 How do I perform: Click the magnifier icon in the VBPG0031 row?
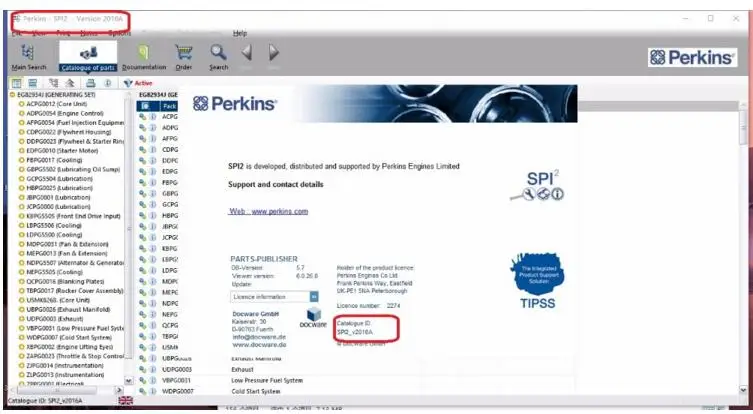[143, 380]
